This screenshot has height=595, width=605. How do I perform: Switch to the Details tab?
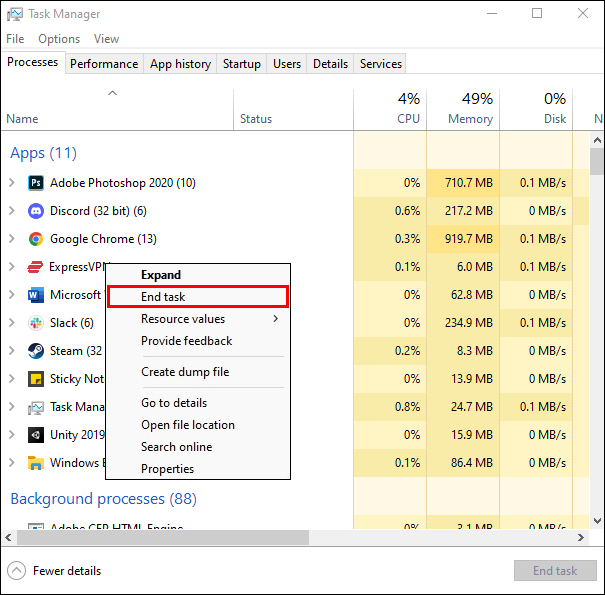[330, 64]
